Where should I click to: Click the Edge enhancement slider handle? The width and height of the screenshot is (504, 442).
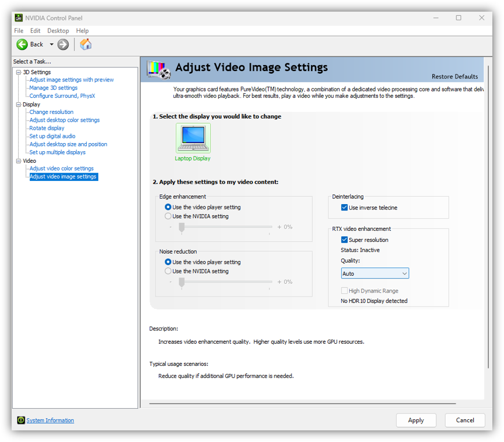tap(182, 227)
